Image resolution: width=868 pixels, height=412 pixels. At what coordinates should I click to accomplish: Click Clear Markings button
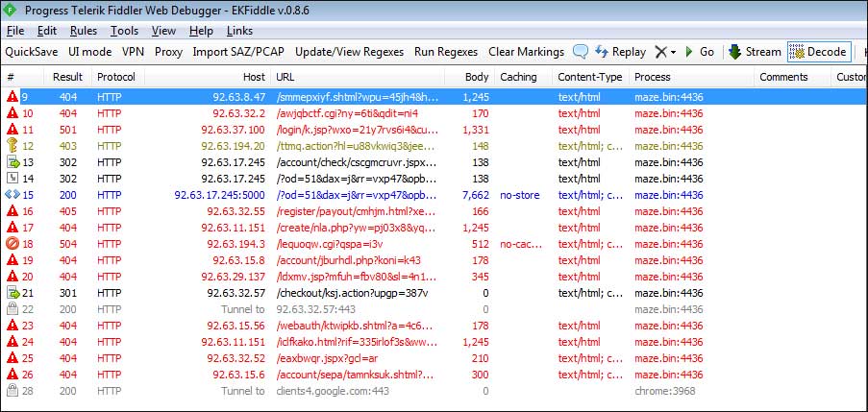pyautogui.click(x=526, y=52)
